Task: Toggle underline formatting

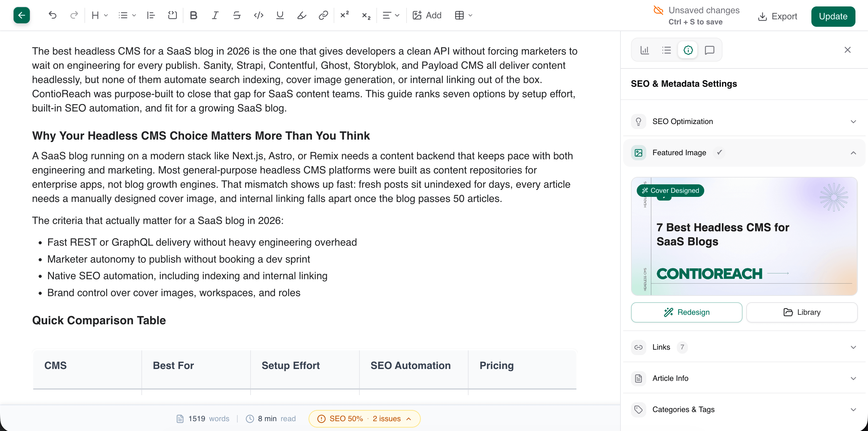Action: click(x=280, y=15)
